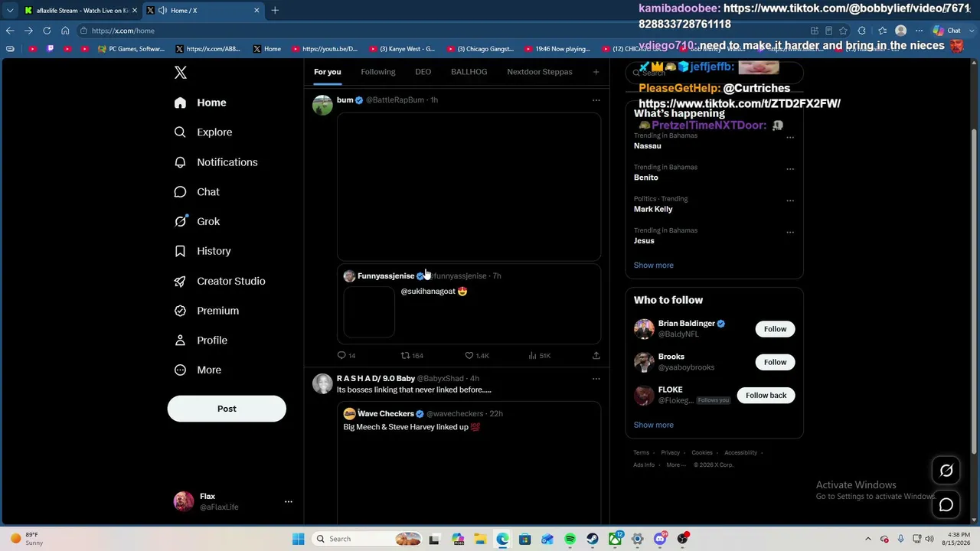The image size is (980, 551).
Task: Open more options for Jesus trend
Action: [x=790, y=232]
